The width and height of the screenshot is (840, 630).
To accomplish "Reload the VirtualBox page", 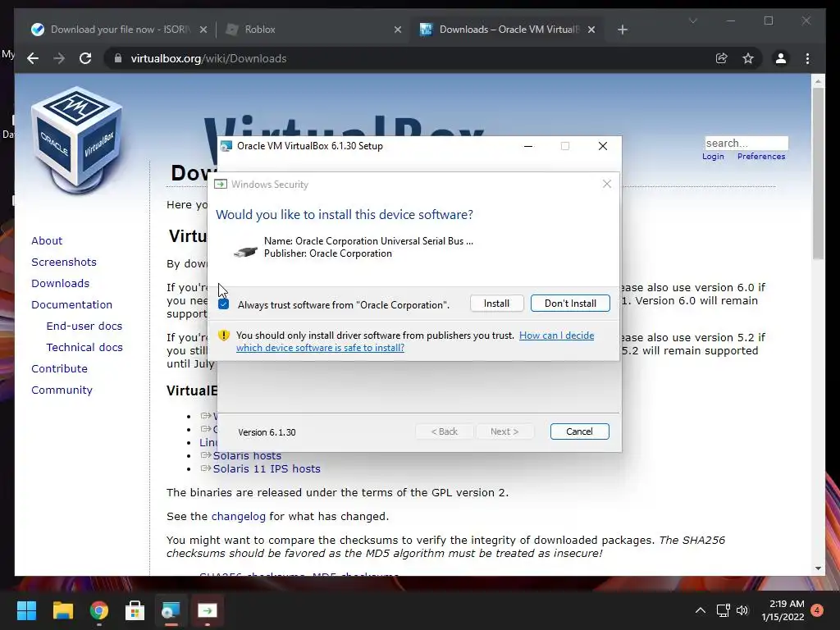I will click(x=85, y=58).
